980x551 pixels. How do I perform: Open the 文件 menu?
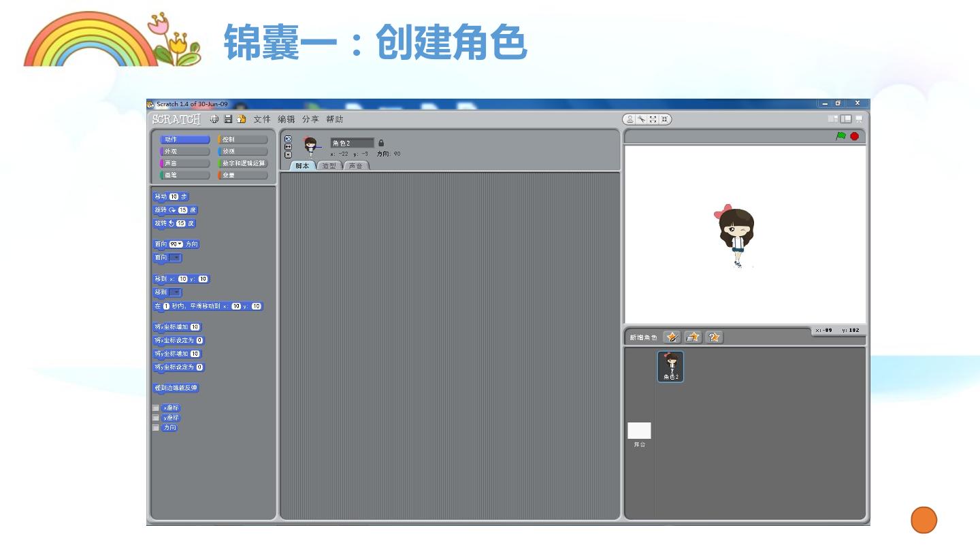click(x=262, y=119)
